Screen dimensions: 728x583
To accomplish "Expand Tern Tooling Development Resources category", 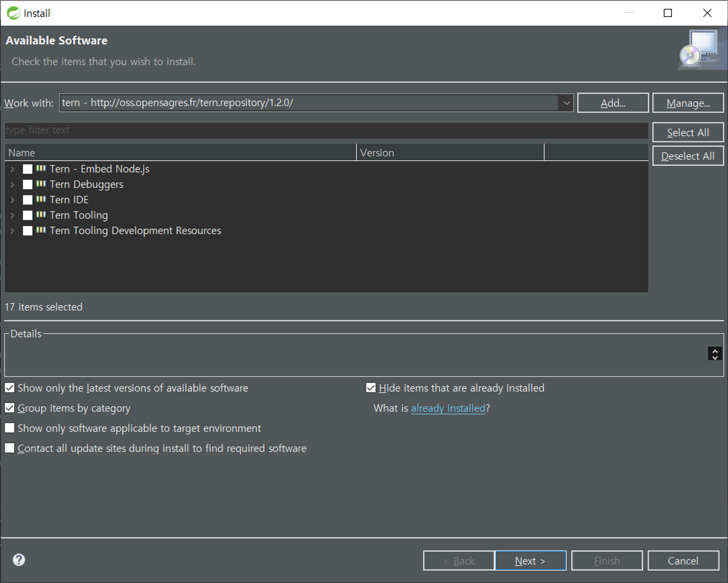I will (x=12, y=231).
